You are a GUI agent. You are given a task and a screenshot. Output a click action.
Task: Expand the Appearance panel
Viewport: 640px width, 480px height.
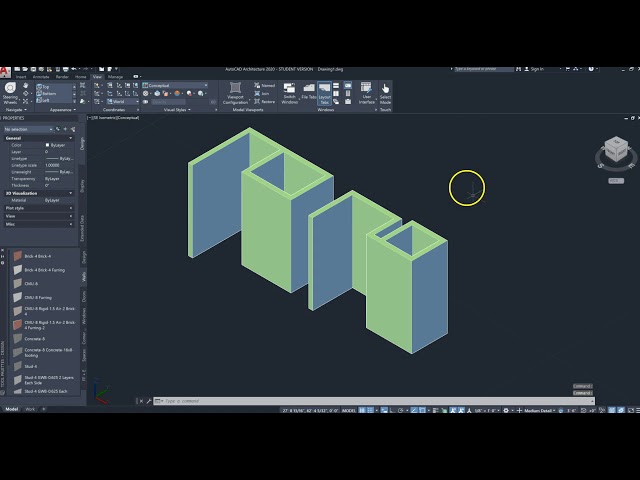click(x=63, y=110)
